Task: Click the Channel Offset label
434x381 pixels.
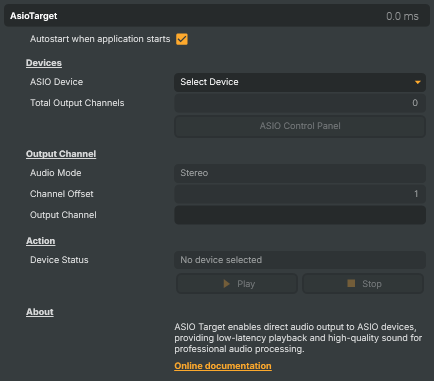Action: (62, 194)
